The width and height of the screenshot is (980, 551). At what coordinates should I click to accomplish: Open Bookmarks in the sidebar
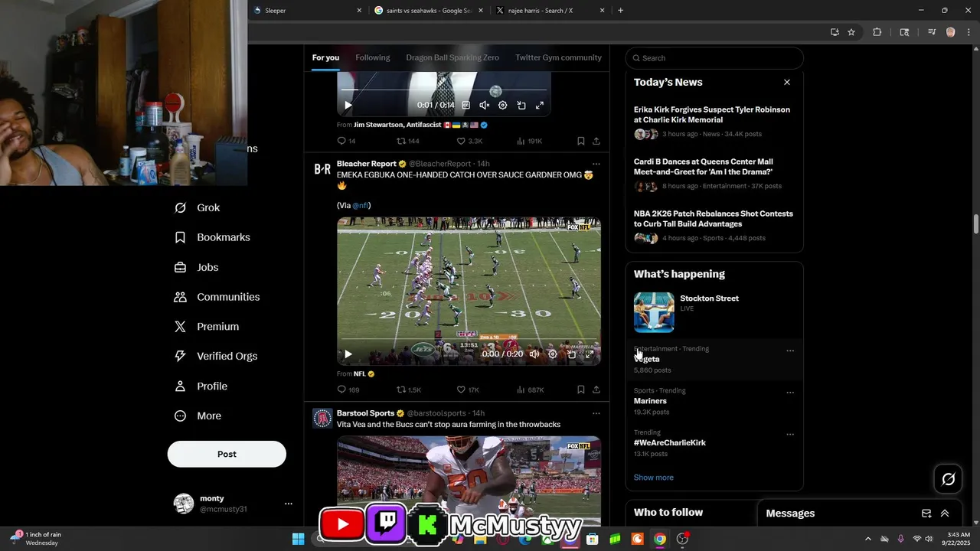click(x=212, y=237)
